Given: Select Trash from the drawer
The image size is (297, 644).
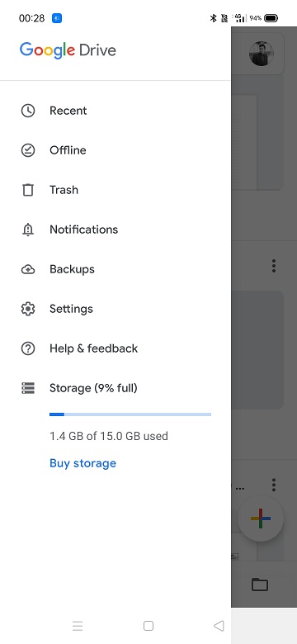Looking at the screenshot, I should pos(115,190).
